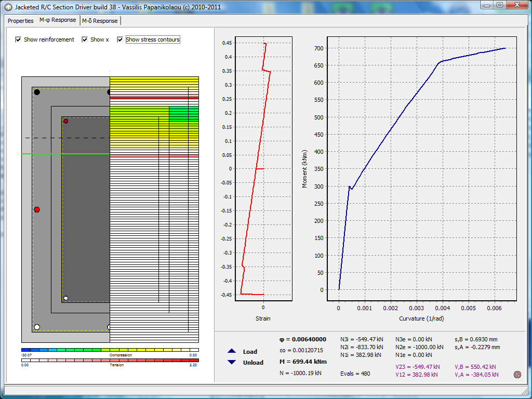
Task: Click the compression color scale bar
Action: (x=110, y=350)
